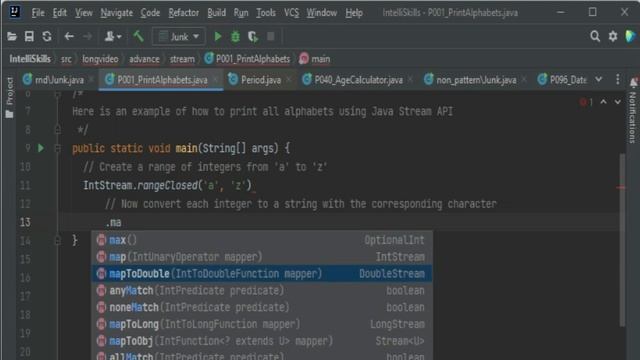Click IntelliSkills breadcrumb
Viewport: 640px width, 360px height.
(x=30, y=59)
